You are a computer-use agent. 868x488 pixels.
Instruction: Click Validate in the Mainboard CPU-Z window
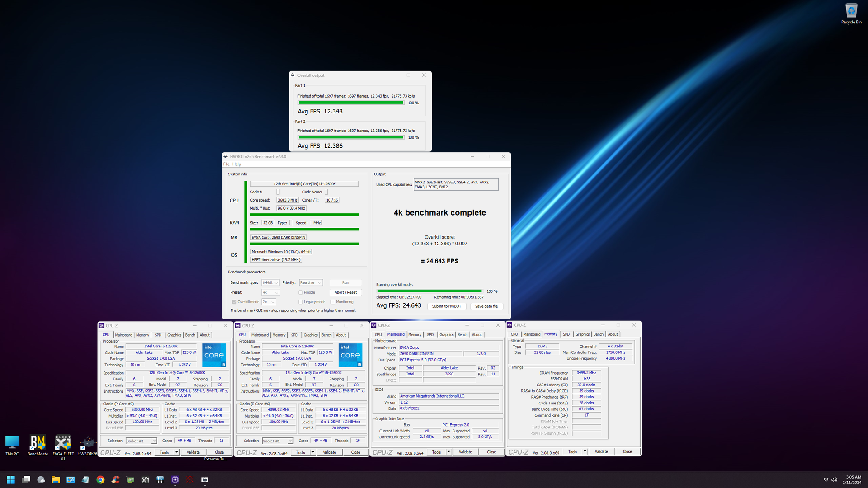pos(465,452)
